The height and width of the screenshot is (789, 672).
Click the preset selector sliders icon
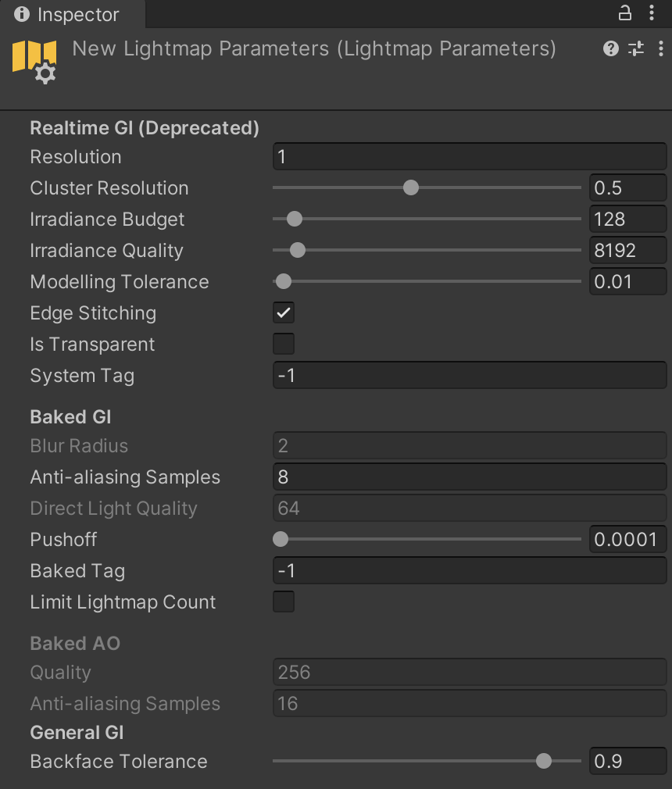point(636,49)
